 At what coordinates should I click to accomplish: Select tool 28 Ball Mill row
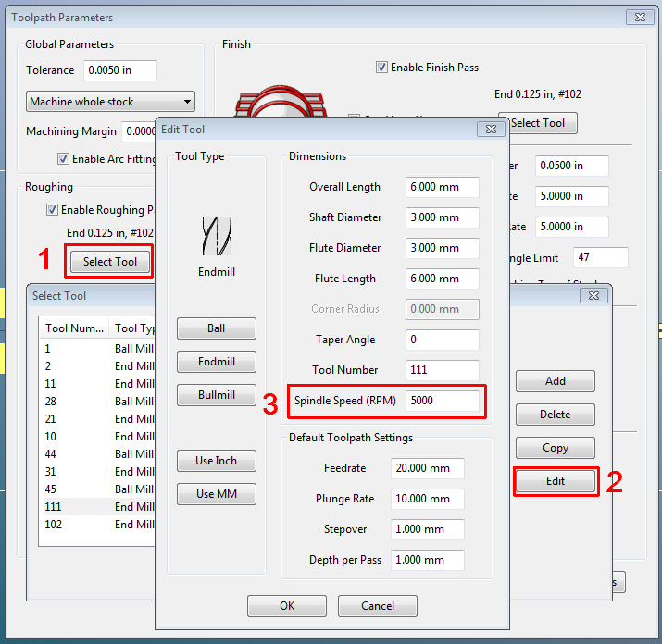[98, 402]
